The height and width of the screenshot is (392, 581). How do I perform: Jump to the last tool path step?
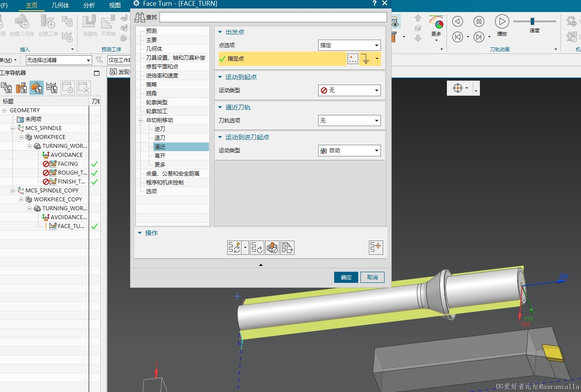[x=479, y=37]
